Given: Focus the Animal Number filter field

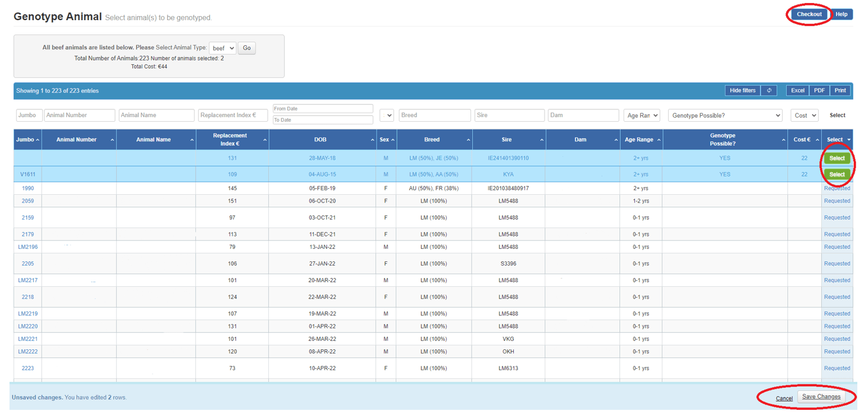Looking at the screenshot, I should (80, 115).
